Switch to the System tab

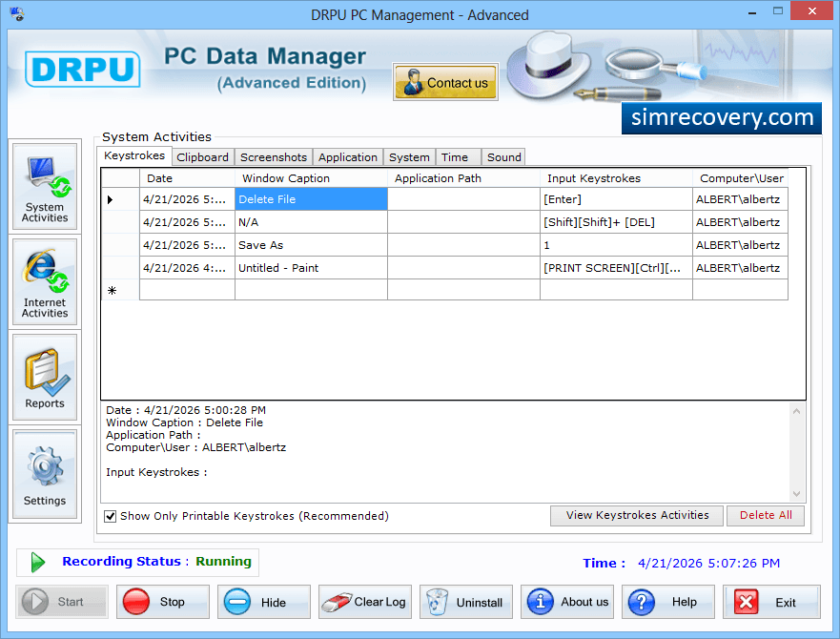tap(409, 157)
